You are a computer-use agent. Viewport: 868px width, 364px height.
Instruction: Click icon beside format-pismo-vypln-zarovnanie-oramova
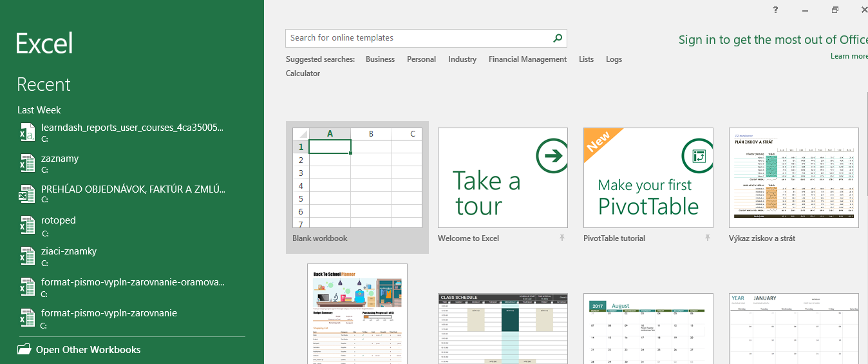[x=28, y=287]
